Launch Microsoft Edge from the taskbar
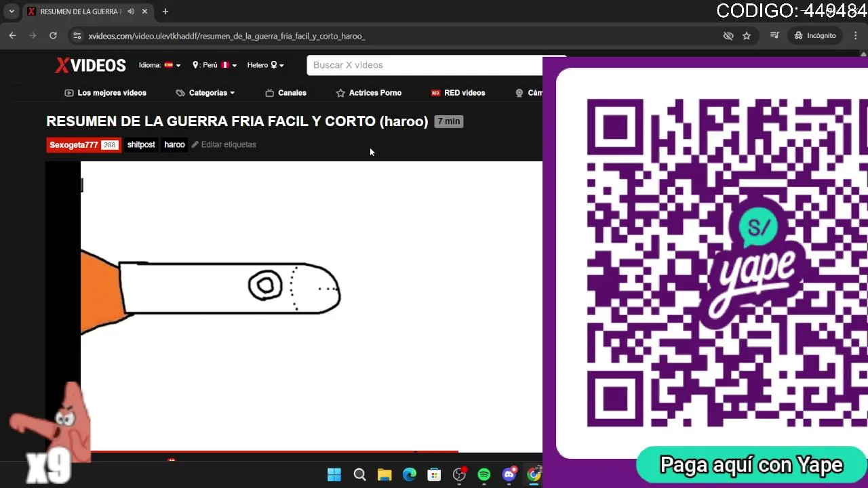This screenshot has height=488, width=868. point(410,474)
